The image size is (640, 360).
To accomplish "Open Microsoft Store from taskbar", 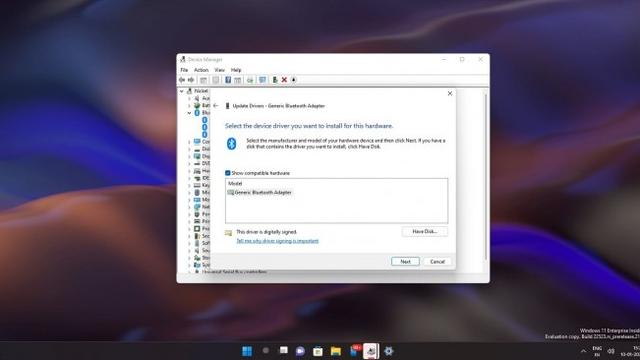I will pos(318,351).
